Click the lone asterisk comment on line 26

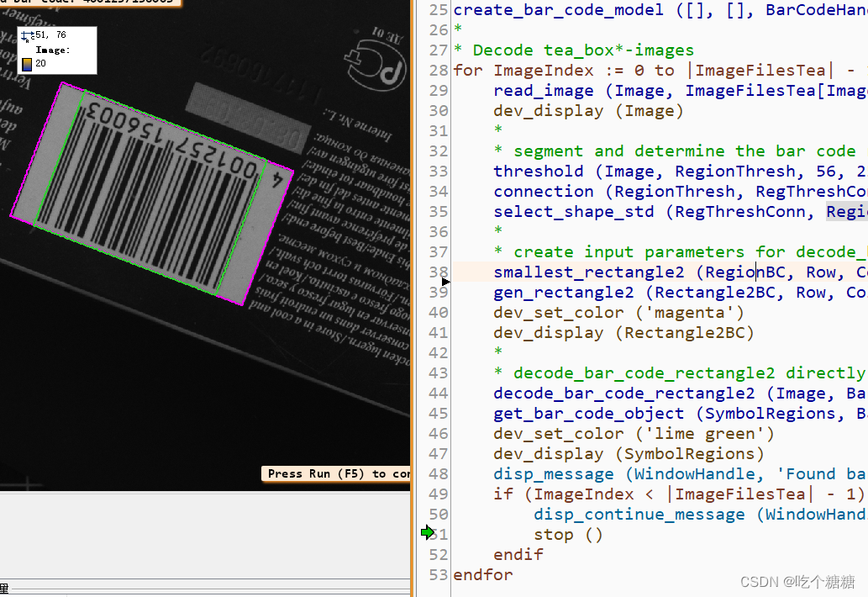(x=458, y=30)
